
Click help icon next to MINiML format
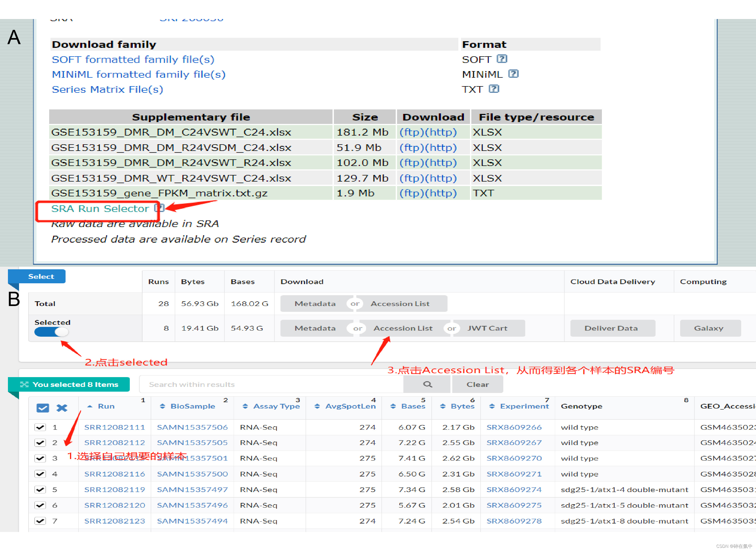[x=513, y=74]
